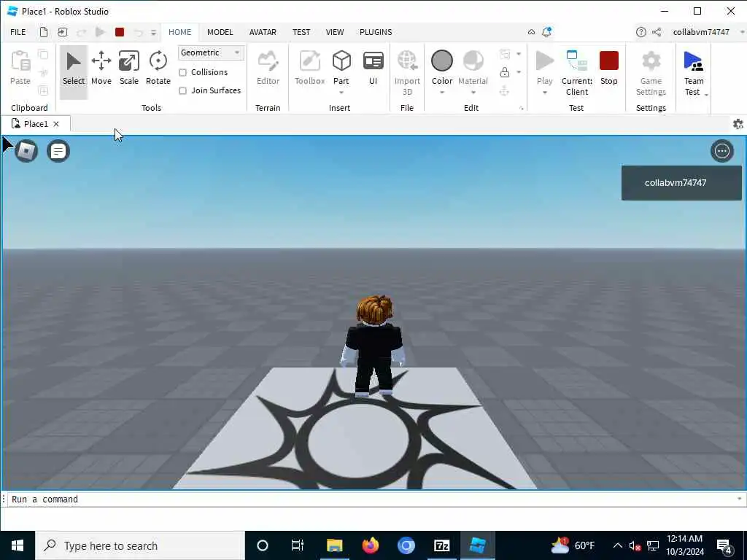Switch to the VIEW ribbon tab
The height and width of the screenshot is (560, 747).
pos(334,32)
